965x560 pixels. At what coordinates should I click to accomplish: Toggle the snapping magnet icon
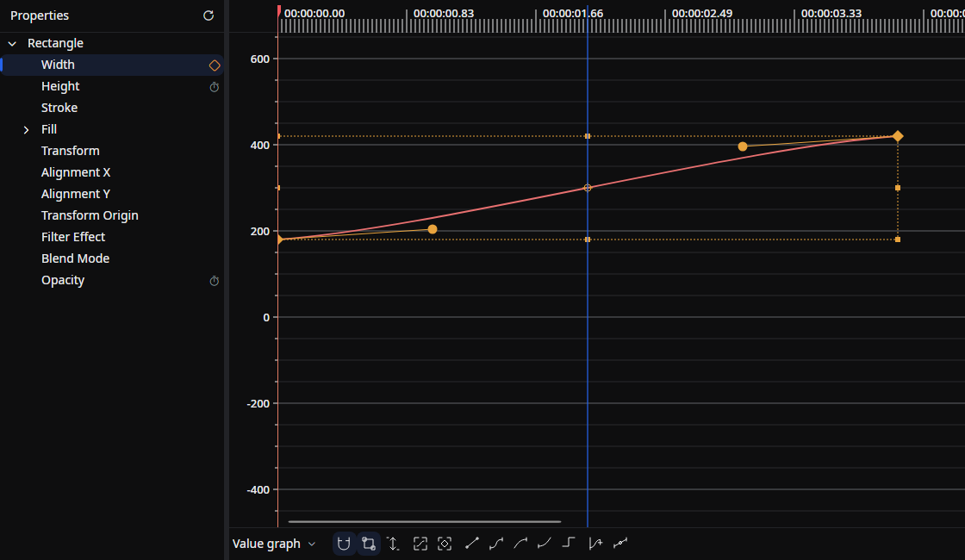coord(344,544)
